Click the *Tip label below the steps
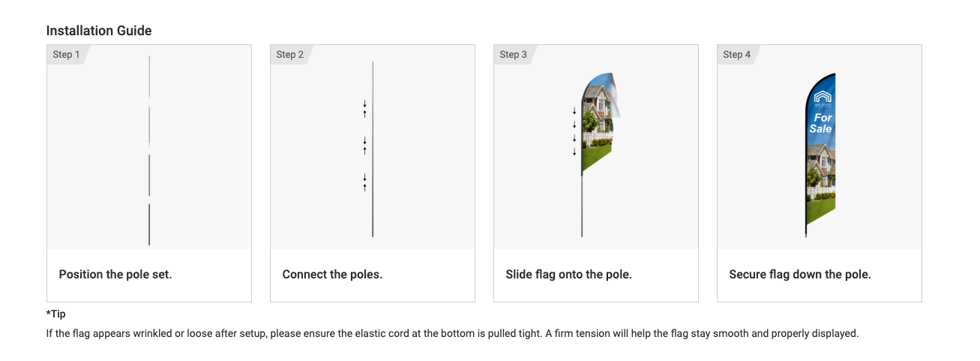980x361 pixels. point(56,314)
